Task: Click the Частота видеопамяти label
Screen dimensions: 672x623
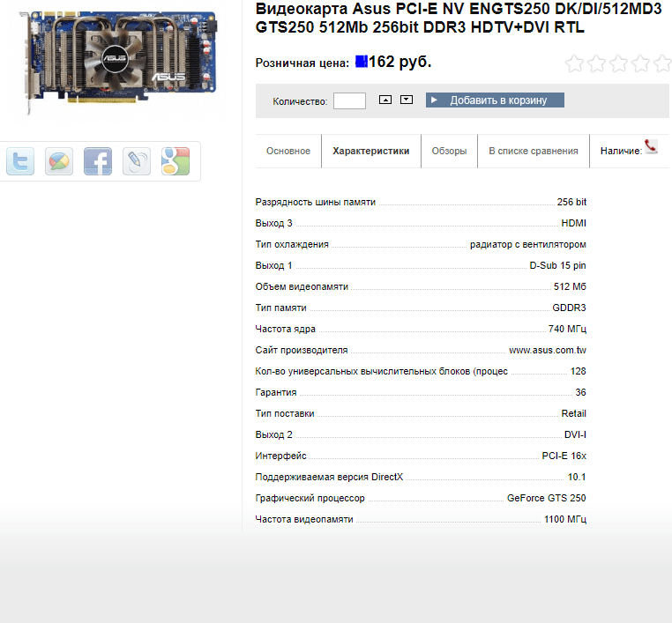Action: (x=304, y=519)
